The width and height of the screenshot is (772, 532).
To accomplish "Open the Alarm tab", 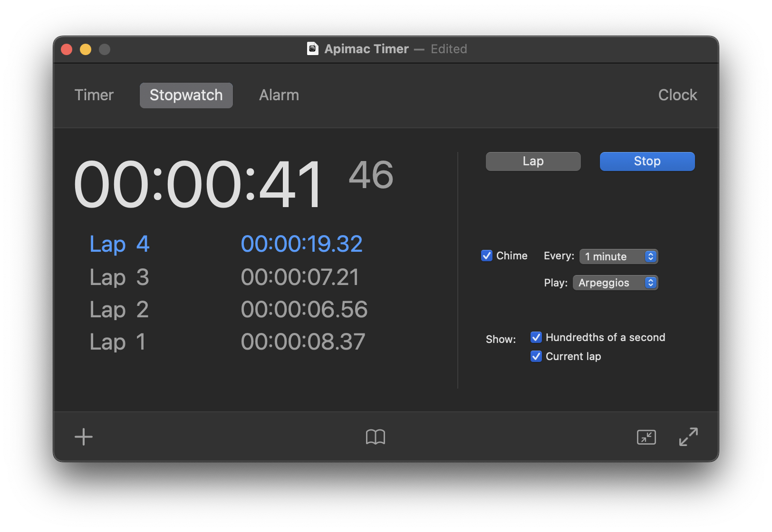I will (279, 95).
